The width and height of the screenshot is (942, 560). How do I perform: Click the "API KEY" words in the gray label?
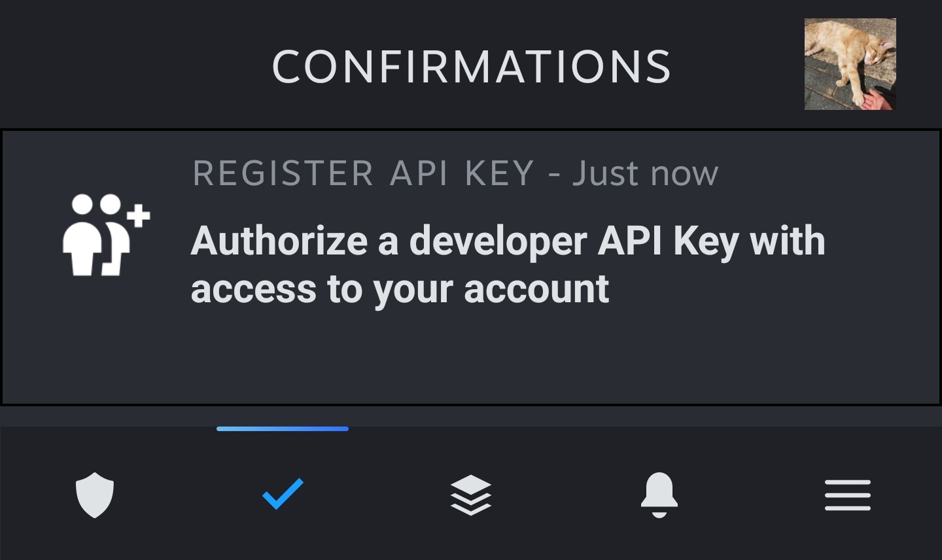point(462,174)
